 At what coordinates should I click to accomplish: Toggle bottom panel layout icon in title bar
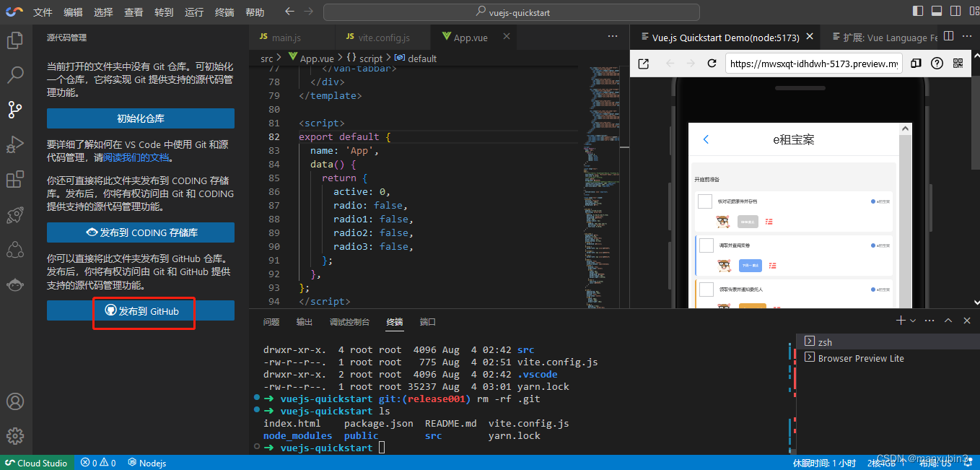pyautogui.click(x=937, y=12)
